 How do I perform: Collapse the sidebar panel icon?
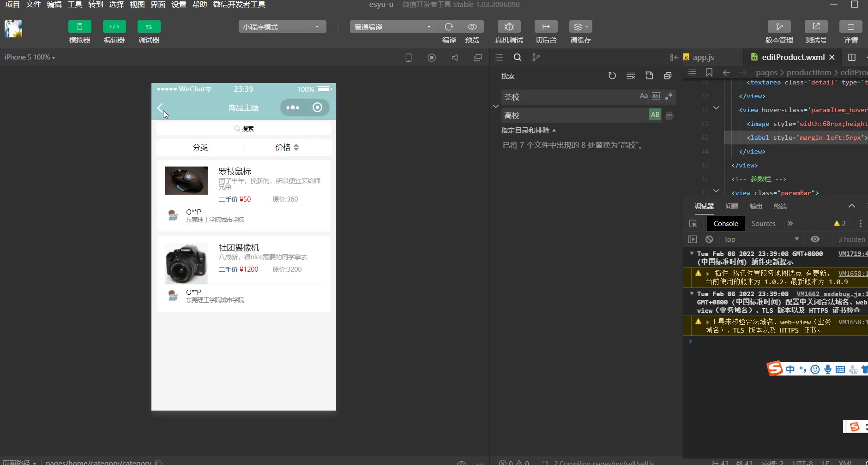[674, 57]
